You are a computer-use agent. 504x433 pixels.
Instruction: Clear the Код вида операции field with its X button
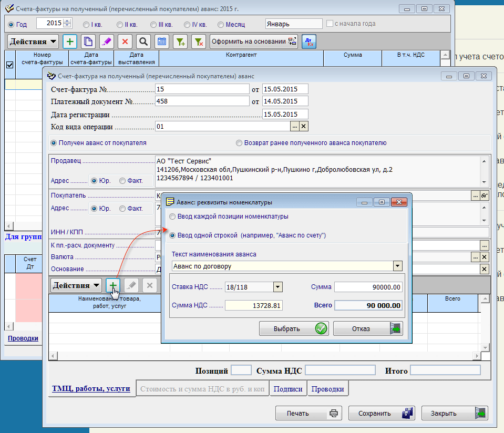tap(304, 126)
